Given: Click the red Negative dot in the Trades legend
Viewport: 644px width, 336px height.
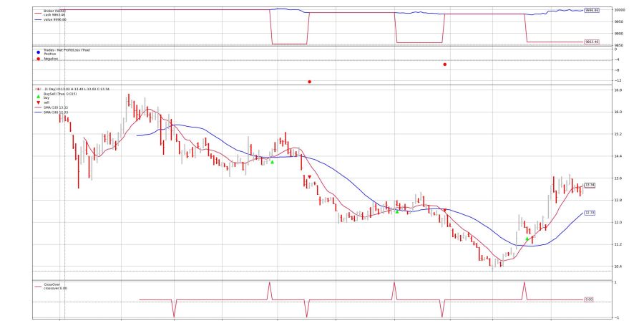Looking at the screenshot, I should (38, 59).
